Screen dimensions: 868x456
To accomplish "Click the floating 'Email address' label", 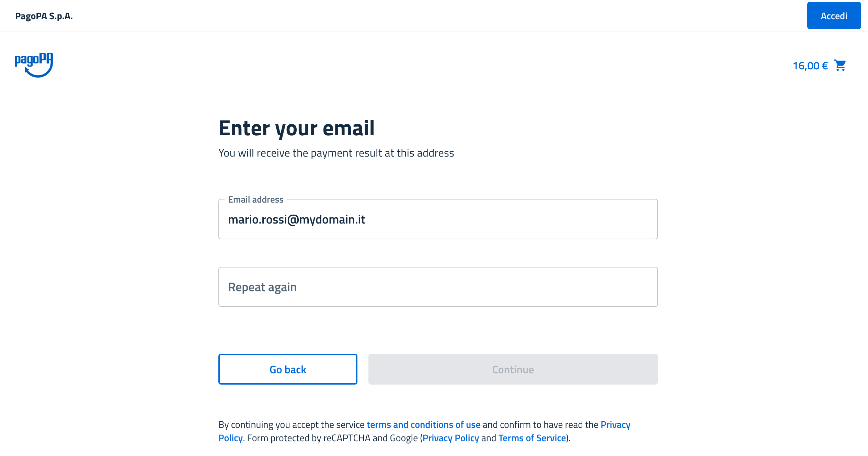I will pyautogui.click(x=255, y=199).
